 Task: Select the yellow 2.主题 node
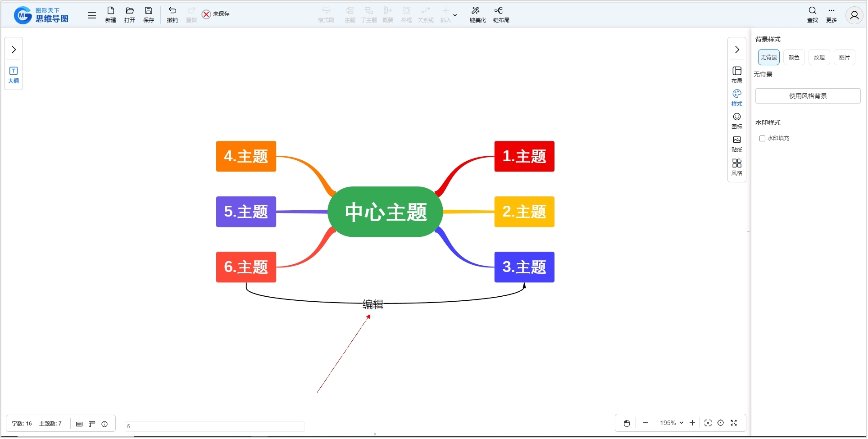pos(524,212)
